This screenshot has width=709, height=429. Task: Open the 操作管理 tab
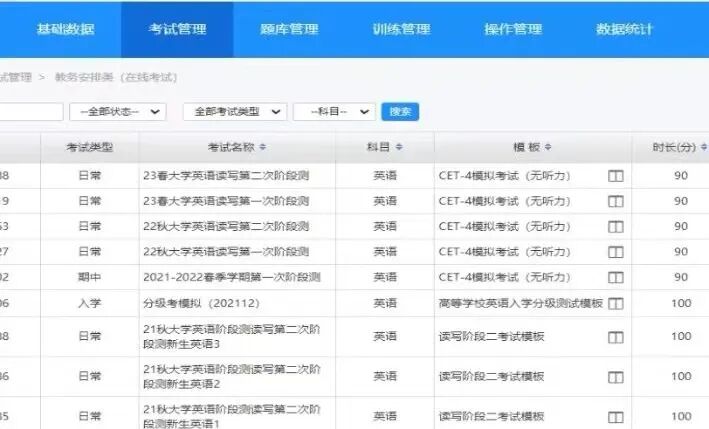click(513, 29)
